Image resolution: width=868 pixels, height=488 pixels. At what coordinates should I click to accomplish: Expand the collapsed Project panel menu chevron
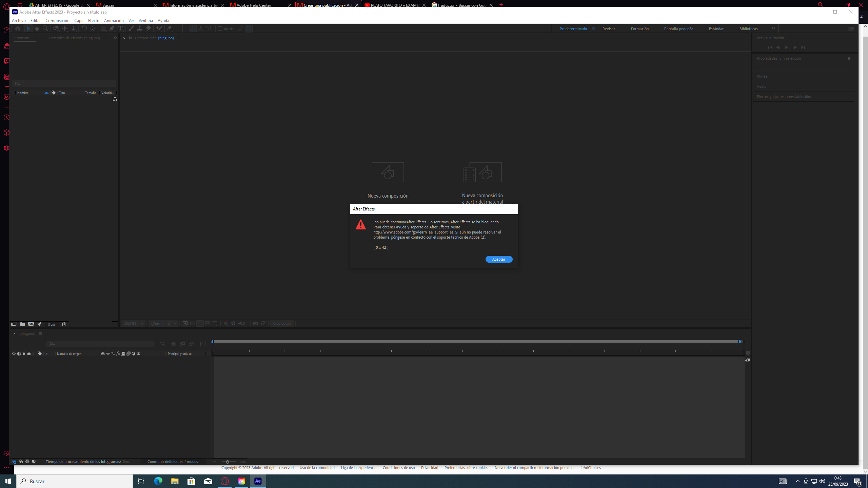coord(115,38)
